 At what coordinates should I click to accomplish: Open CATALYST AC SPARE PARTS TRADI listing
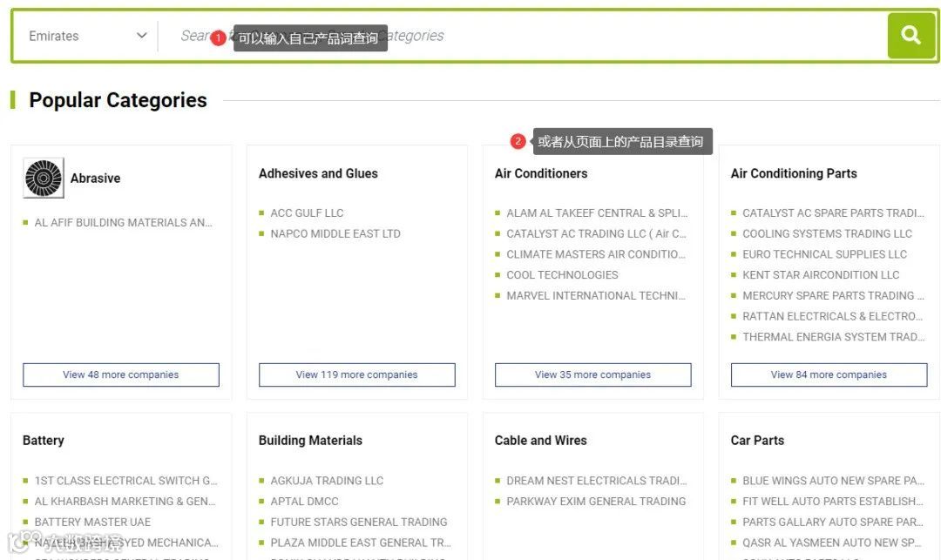tap(833, 213)
